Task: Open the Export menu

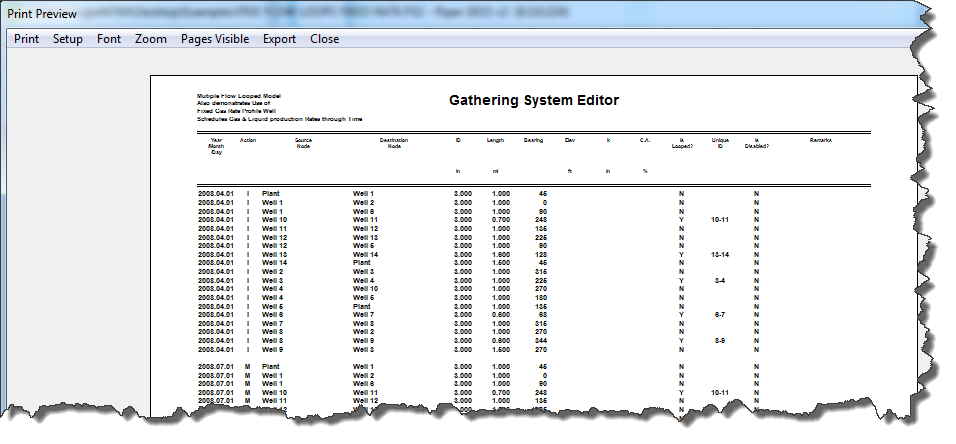Action: 279,39
